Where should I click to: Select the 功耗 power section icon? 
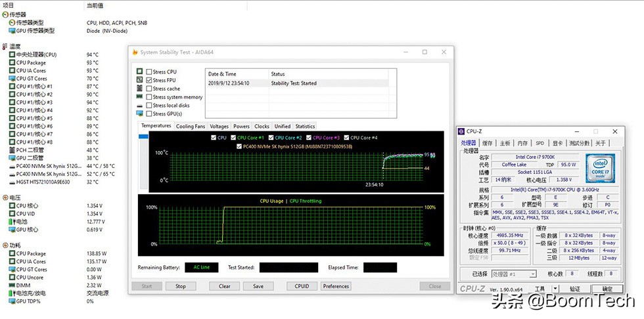tap(5, 245)
